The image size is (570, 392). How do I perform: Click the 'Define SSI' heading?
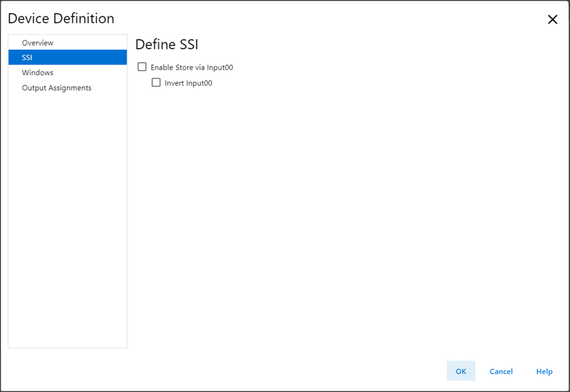[167, 44]
